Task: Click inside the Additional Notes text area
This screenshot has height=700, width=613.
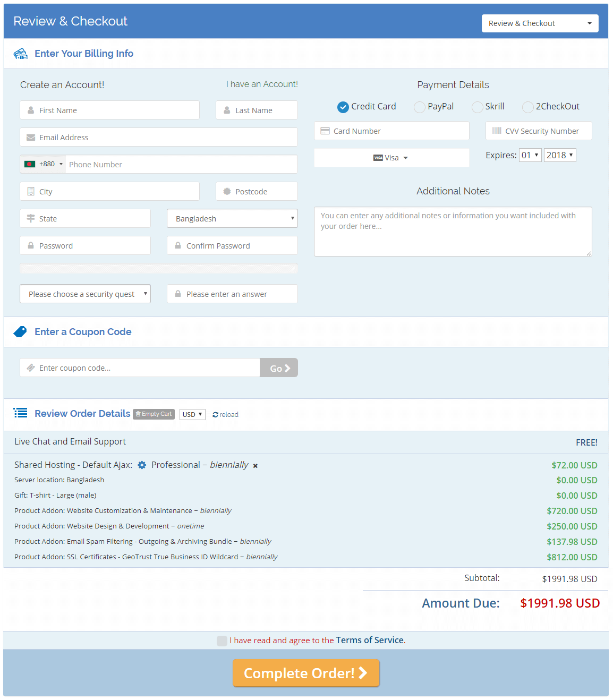Action: coord(453,232)
